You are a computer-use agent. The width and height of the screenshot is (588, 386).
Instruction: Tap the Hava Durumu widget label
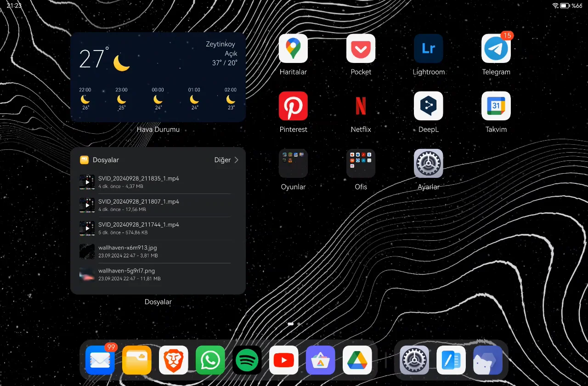pos(158,130)
